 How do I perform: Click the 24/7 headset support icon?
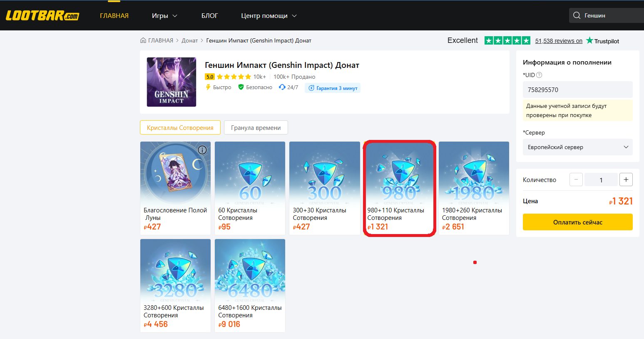click(x=282, y=87)
